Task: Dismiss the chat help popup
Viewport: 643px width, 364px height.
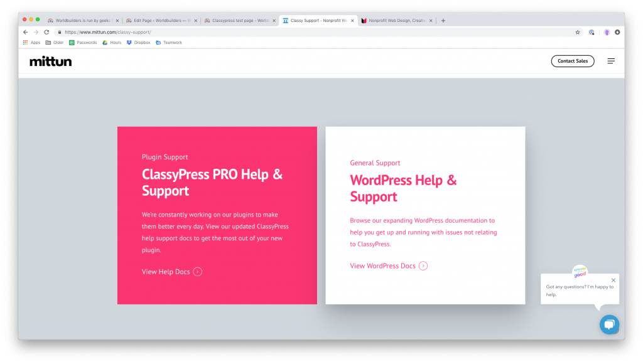Action: click(613, 281)
